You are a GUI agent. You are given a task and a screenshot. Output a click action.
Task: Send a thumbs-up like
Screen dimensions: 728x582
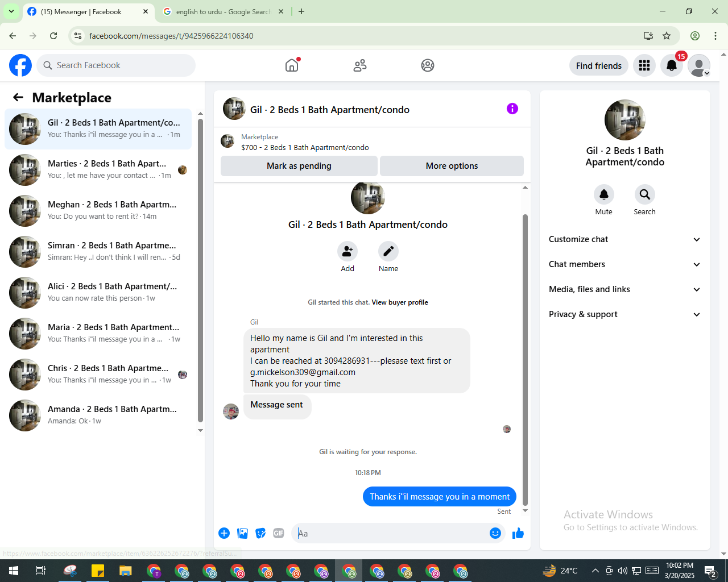(518, 533)
